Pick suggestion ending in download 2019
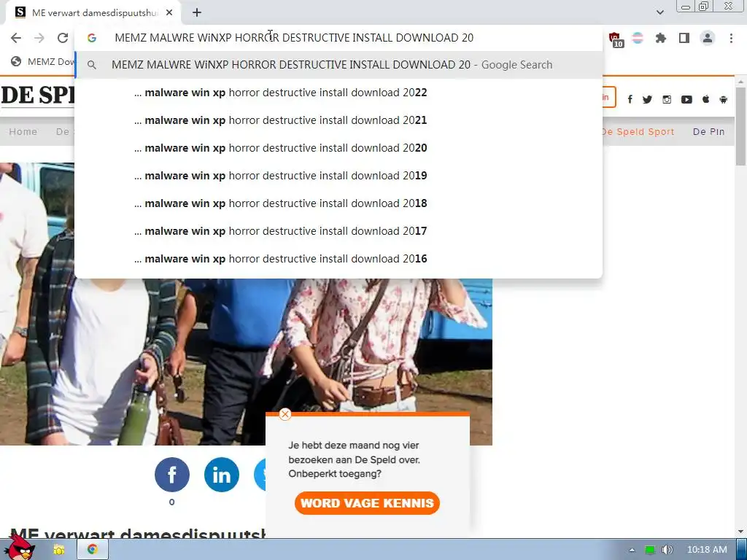 (x=338, y=175)
